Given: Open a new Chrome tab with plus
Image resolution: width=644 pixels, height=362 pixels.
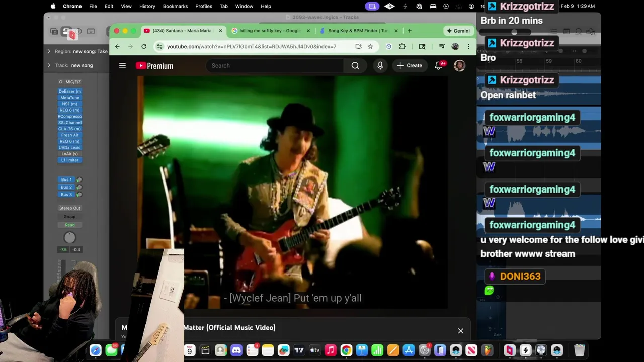Looking at the screenshot, I should [x=410, y=31].
